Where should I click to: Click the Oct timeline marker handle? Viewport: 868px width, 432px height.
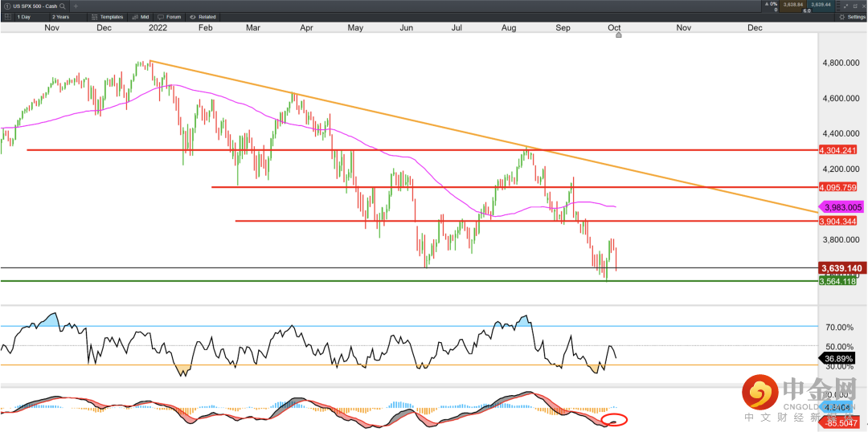point(618,35)
